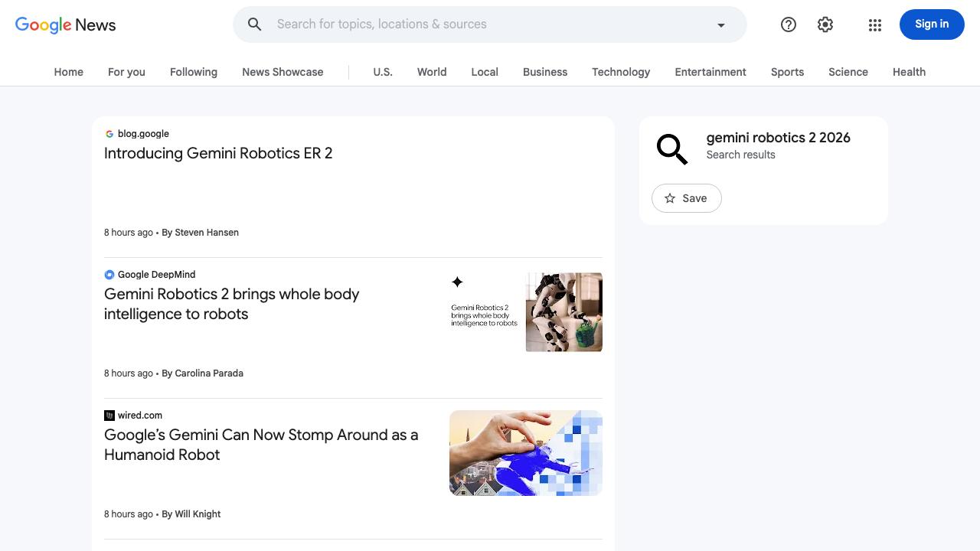This screenshot has width=980, height=551.
Task: Expand the search options dropdown arrow
Action: click(720, 25)
